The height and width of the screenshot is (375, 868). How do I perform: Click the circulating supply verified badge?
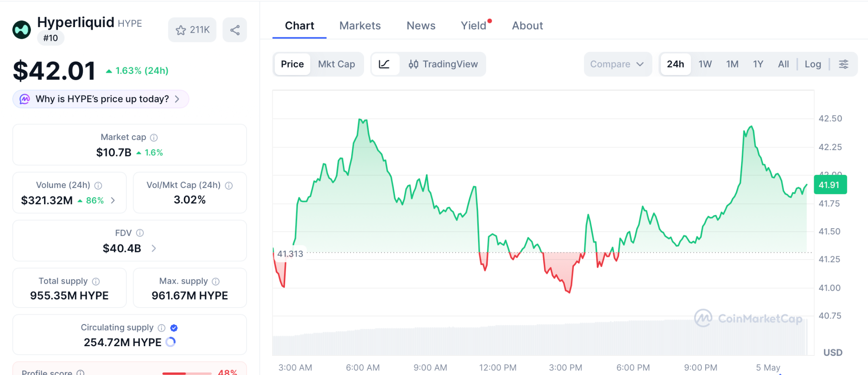[x=174, y=327]
